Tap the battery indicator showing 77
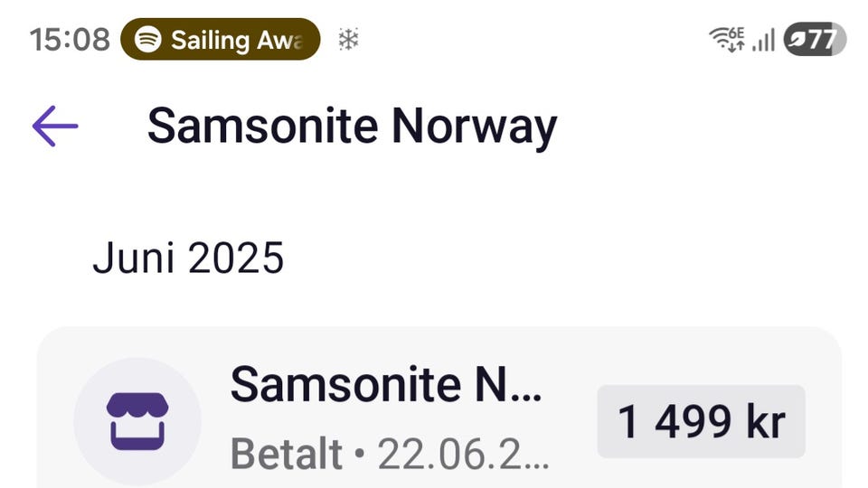Viewport: 868px width, 488px height. coord(815,40)
